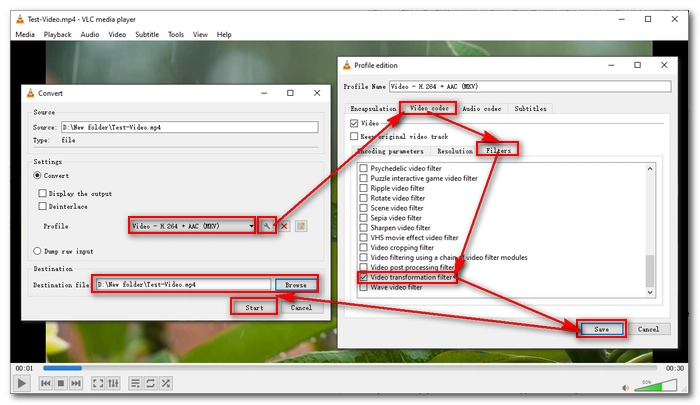Check Video cropping filter

(x=363, y=247)
